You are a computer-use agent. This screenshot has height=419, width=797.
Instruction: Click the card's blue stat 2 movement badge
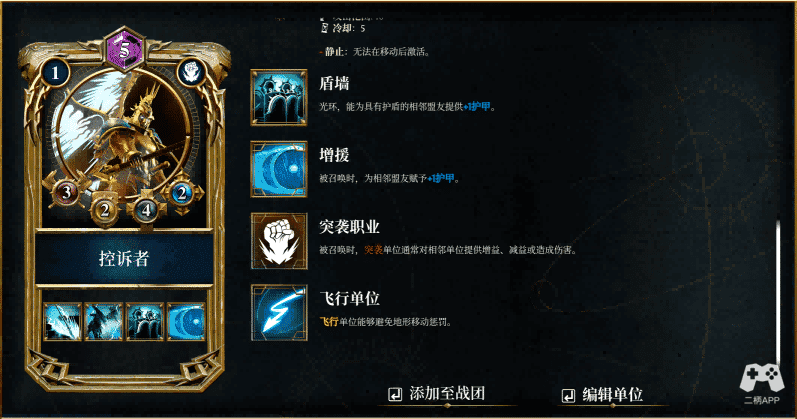[x=182, y=193]
